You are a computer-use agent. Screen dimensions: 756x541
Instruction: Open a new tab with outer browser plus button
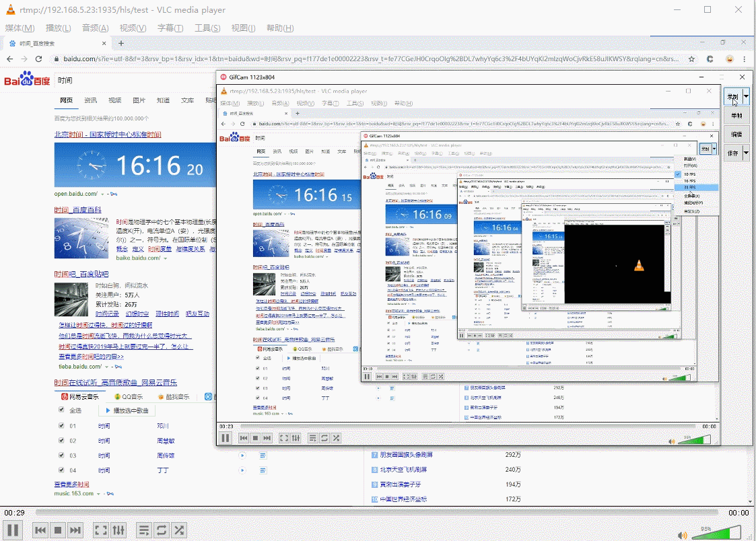tap(121, 43)
